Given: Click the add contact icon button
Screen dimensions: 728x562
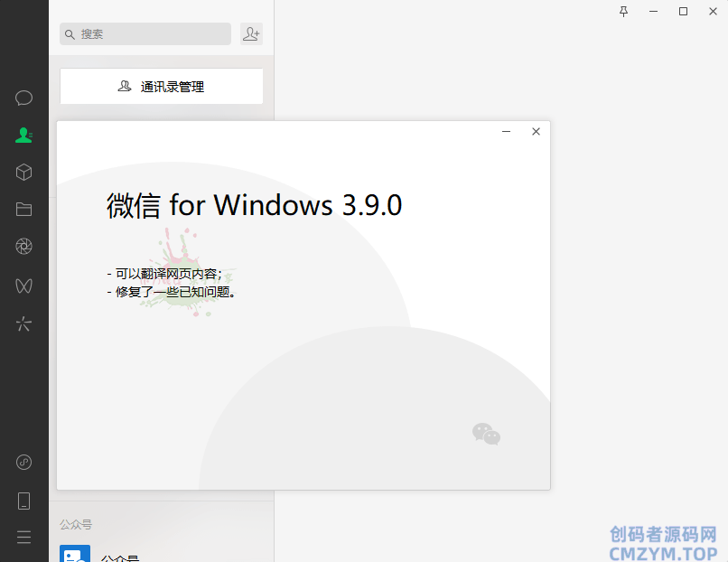Looking at the screenshot, I should pos(251,34).
